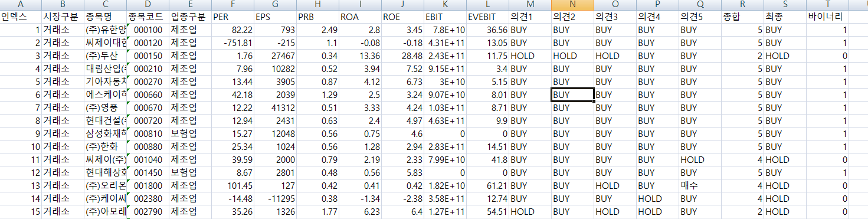868x219 pixels.
Task: Select column F header
Action: point(234,5)
